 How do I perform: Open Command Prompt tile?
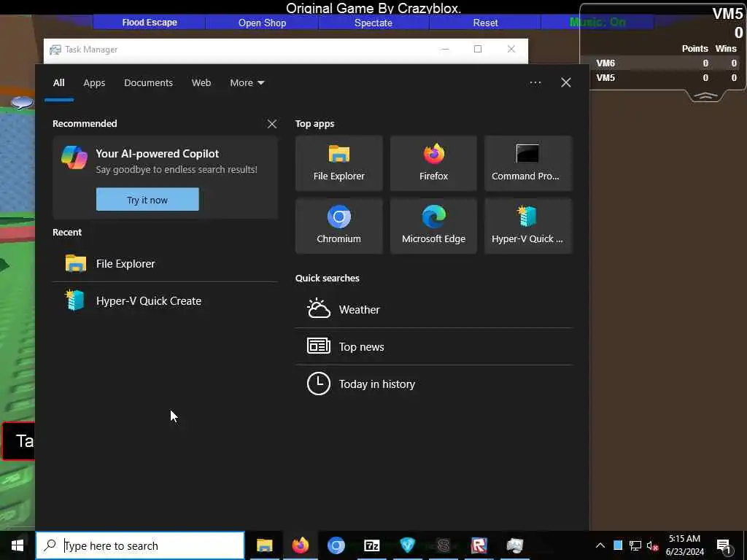click(528, 163)
